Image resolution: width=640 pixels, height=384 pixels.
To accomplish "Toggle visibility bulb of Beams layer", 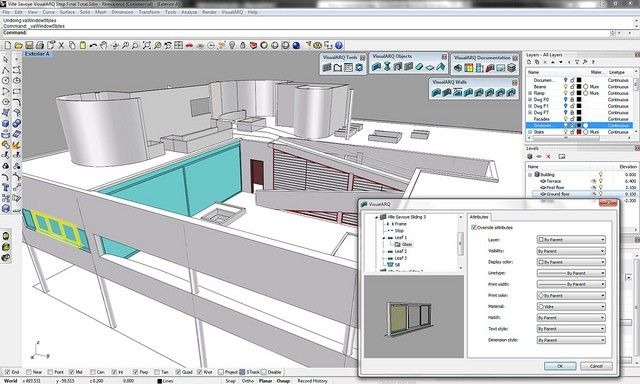I will [565, 87].
